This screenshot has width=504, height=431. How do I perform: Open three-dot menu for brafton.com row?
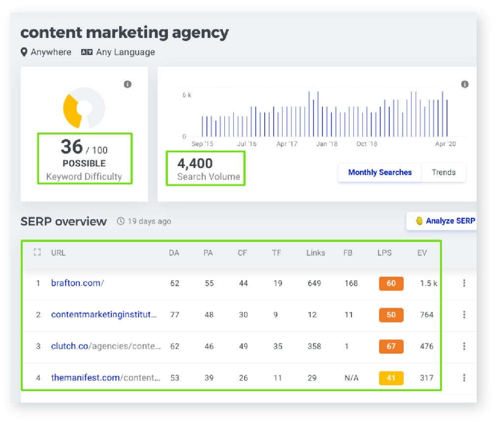464,283
